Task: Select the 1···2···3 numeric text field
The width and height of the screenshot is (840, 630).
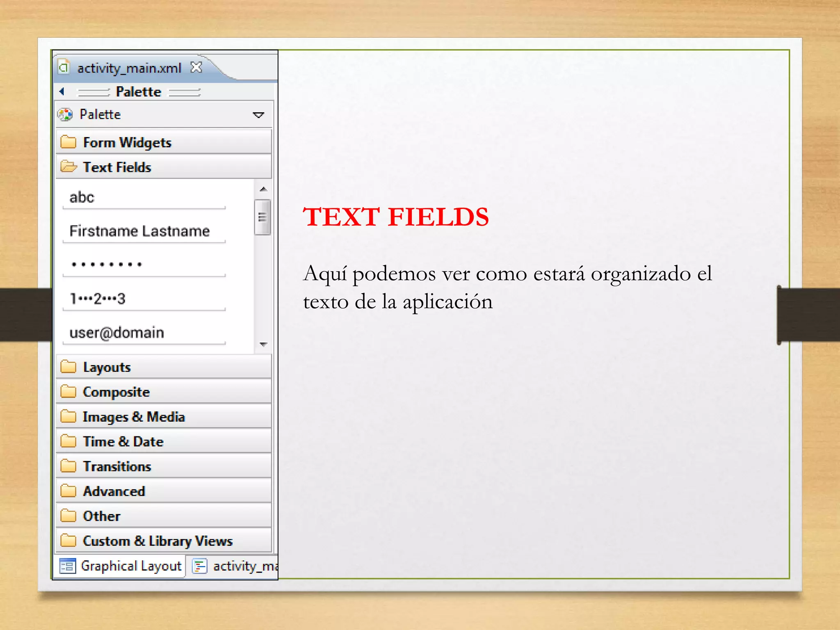Action: point(144,299)
